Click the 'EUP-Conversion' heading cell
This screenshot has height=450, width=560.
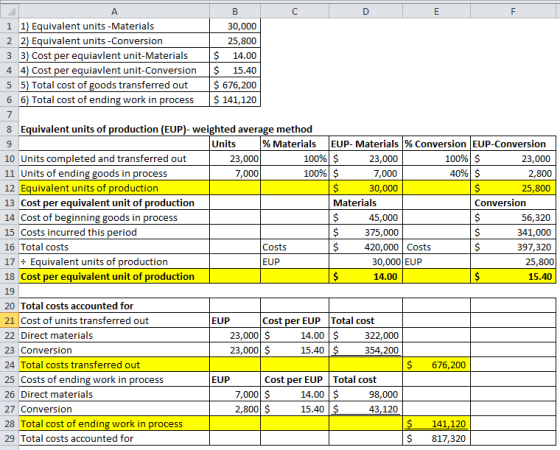(x=513, y=144)
